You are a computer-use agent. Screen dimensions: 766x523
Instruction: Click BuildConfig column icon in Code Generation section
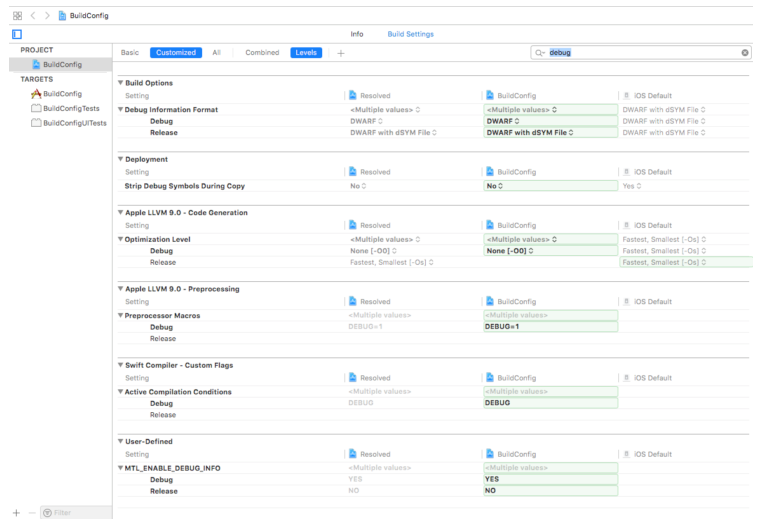click(490, 225)
